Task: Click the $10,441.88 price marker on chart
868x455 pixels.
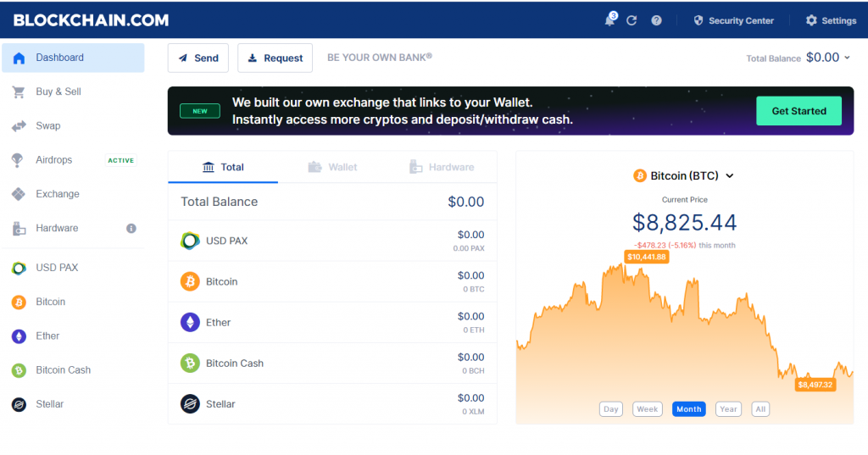Action: (647, 257)
